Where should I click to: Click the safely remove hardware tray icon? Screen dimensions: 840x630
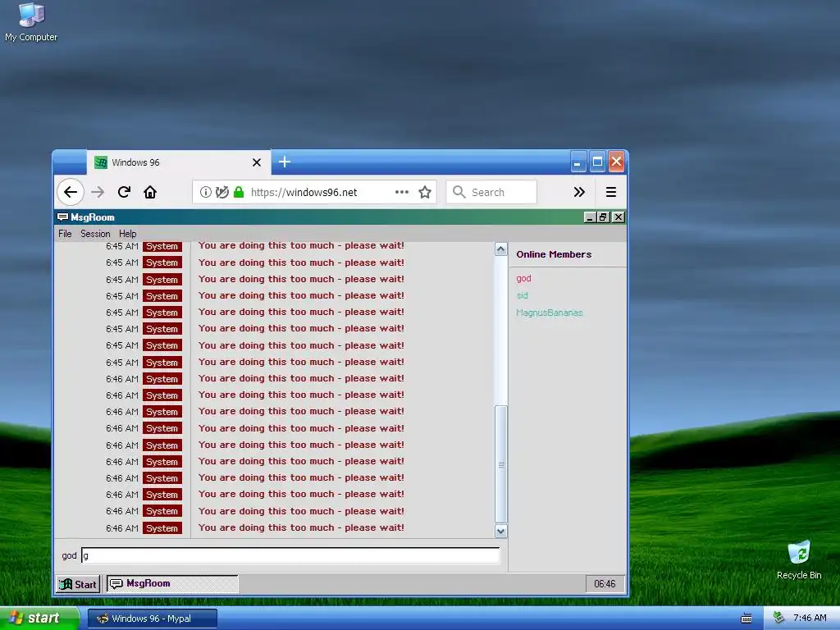click(778, 619)
